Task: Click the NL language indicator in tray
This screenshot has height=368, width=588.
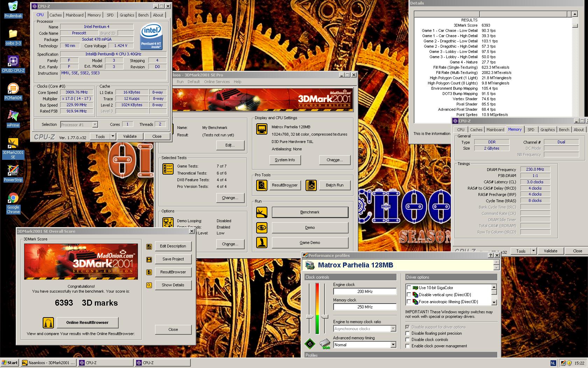Action: 553,363
